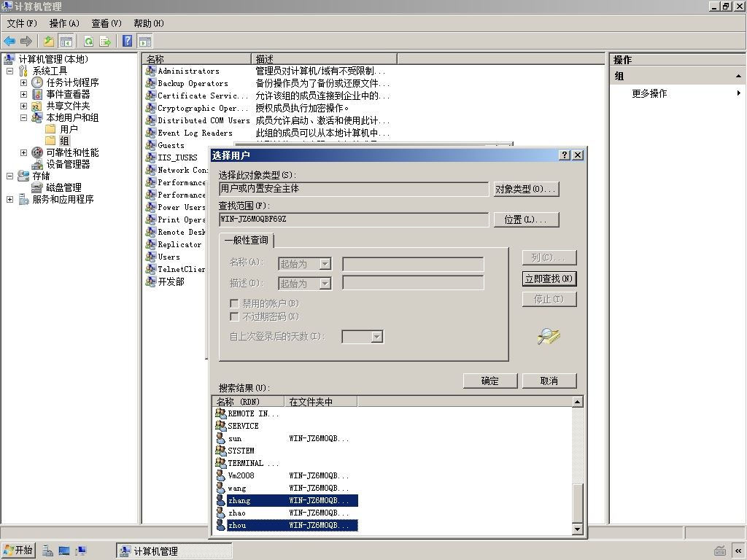Viewport: 747px width, 560px height.
Task: Open 更多操作 submenu in actions pane
Action: click(677, 93)
